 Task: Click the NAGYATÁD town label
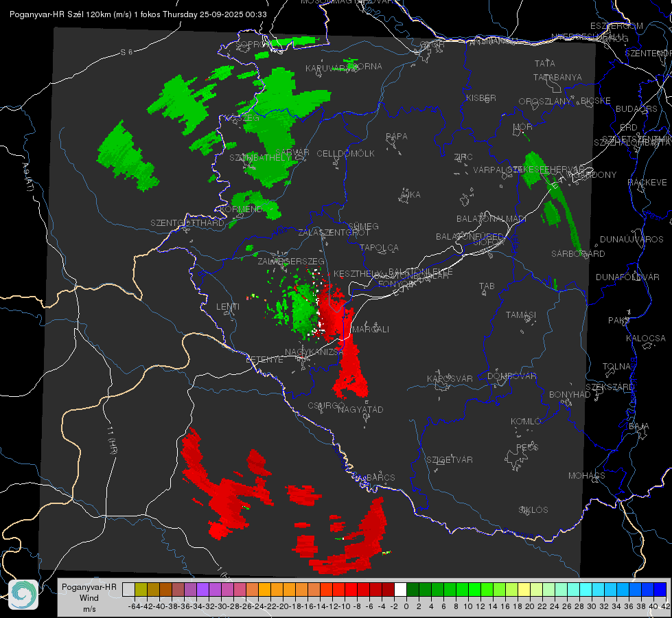[360, 409]
